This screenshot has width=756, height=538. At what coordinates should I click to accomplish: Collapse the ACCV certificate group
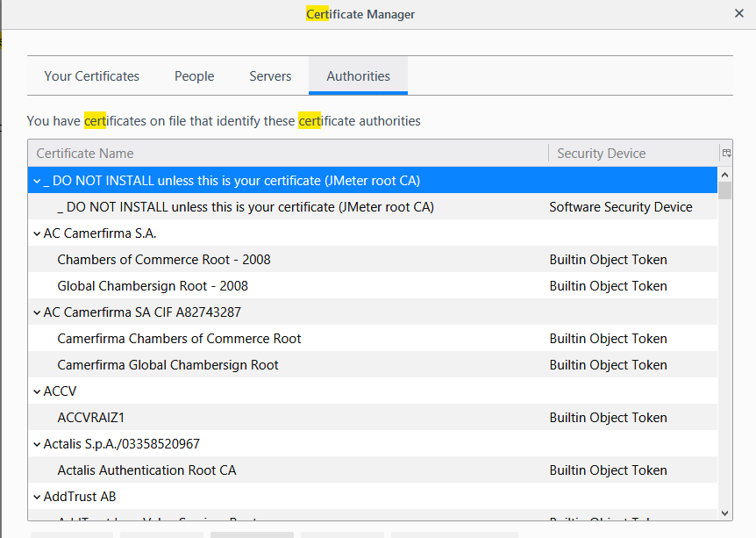click(x=36, y=391)
